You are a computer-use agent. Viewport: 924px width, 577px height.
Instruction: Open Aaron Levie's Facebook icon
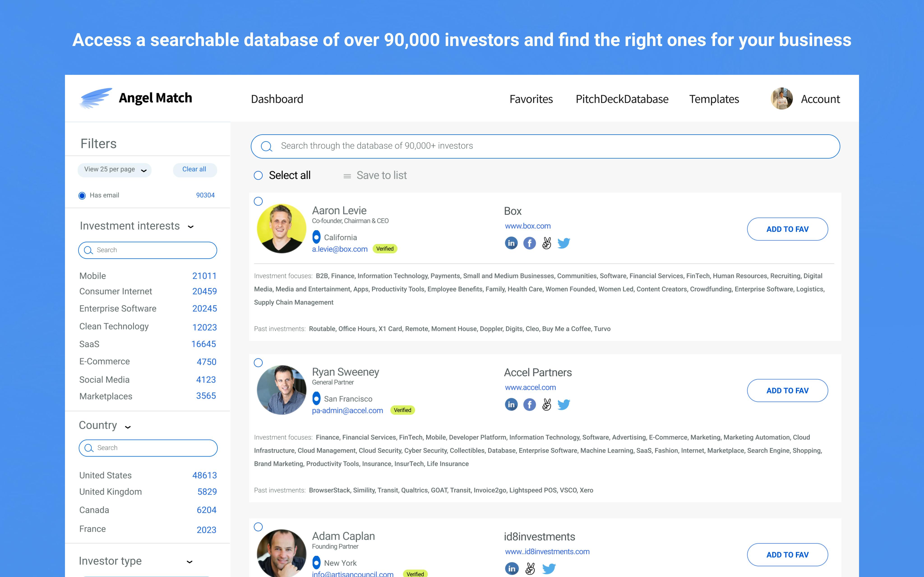tap(529, 243)
